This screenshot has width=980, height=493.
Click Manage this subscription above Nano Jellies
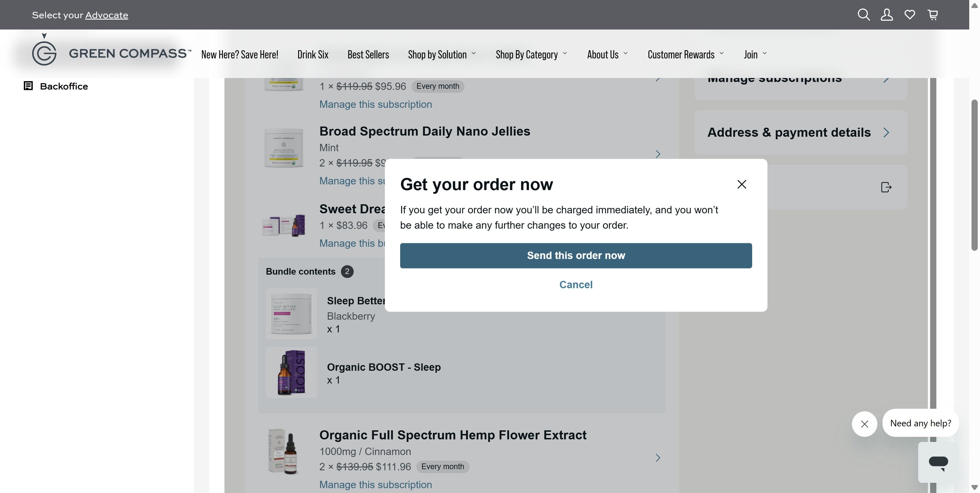click(x=376, y=104)
